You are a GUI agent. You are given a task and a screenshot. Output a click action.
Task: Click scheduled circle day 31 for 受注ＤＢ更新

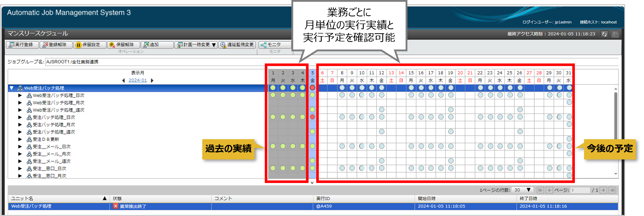[x=569, y=139]
